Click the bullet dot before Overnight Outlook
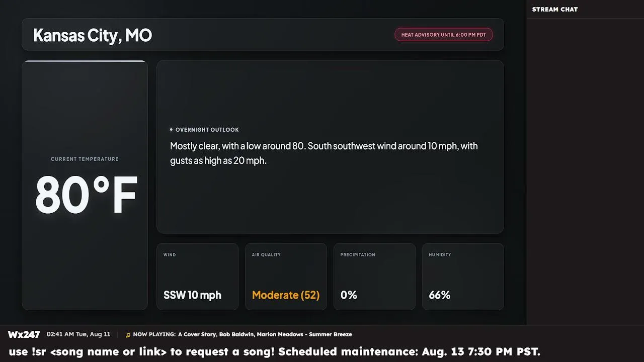 171,130
